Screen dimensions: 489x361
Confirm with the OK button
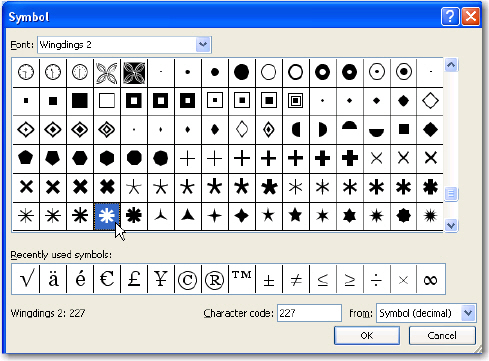[367, 336]
